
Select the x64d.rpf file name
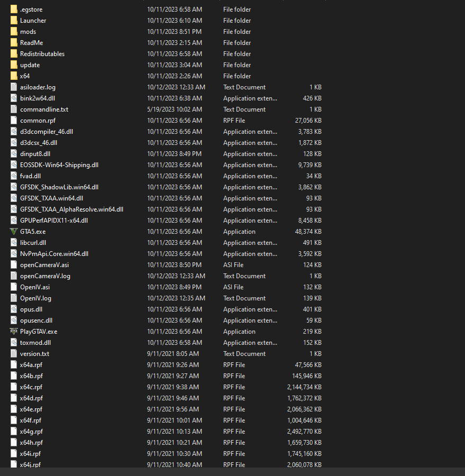(31, 398)
